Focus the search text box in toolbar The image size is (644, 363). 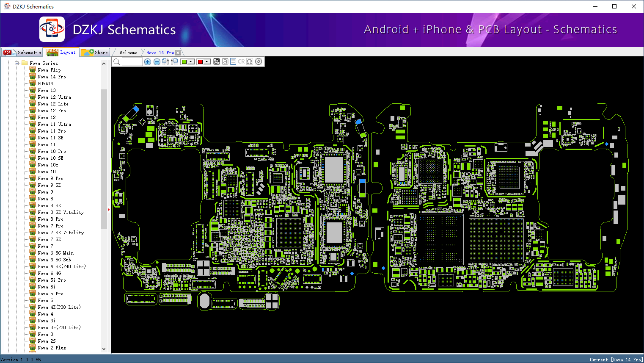click(x=132, y=62)
